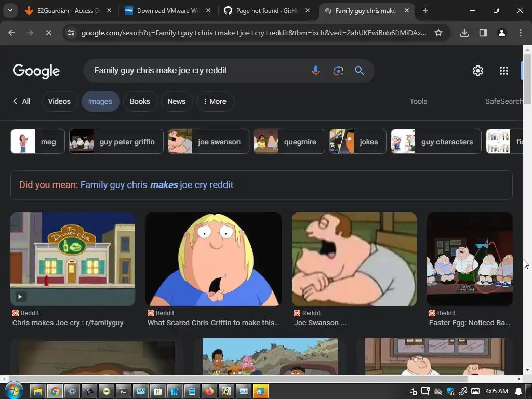
Task: Click the quagmire chip
Action: [x=289, y=141]
